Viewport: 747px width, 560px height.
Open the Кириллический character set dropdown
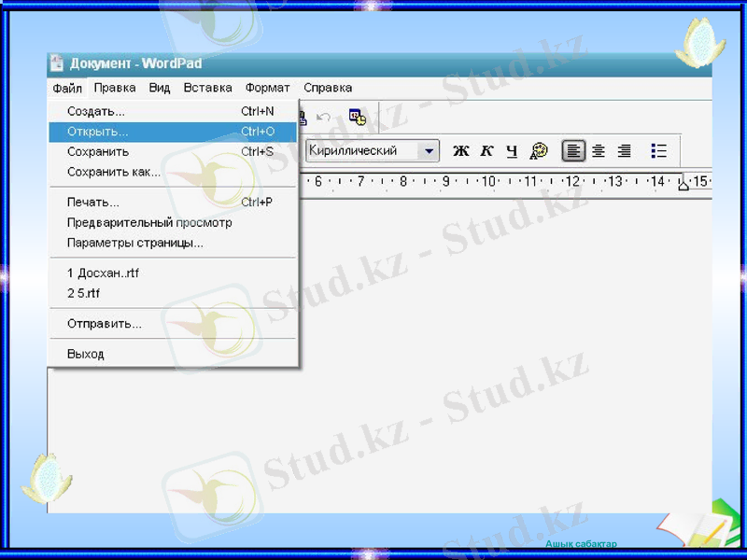point(429,149)
